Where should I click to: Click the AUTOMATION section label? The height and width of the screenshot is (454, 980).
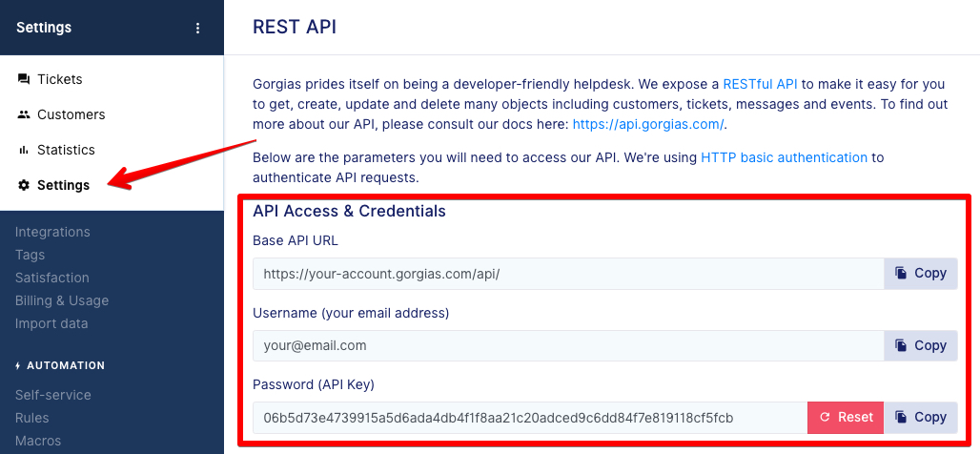pyautogui.click(x=66, y=366)
